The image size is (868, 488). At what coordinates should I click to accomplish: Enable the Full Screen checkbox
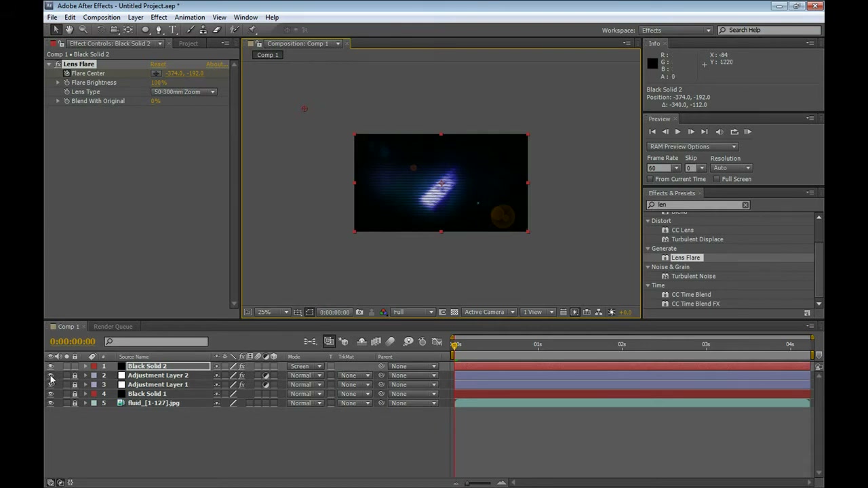[x=717, y=179]
